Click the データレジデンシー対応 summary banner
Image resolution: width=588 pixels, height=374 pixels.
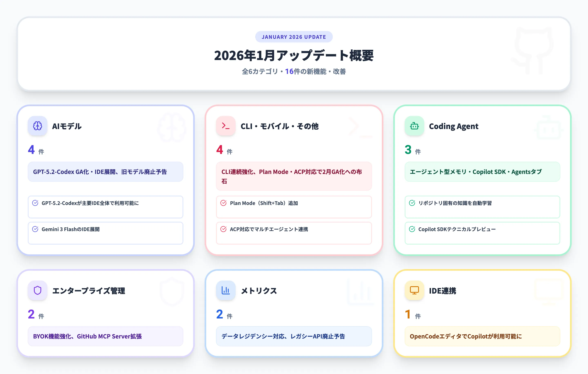point(294,336)
